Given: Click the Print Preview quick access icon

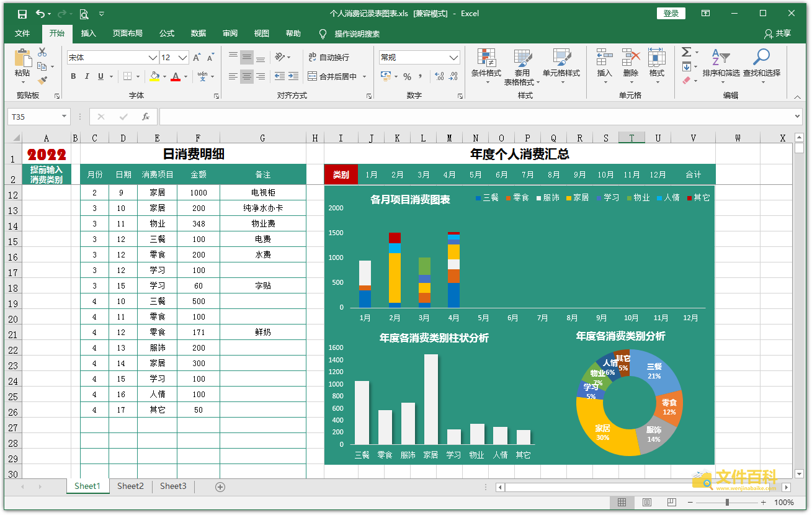Looking at the screenshot, I should pyautogui.click(x=84, y=14).
